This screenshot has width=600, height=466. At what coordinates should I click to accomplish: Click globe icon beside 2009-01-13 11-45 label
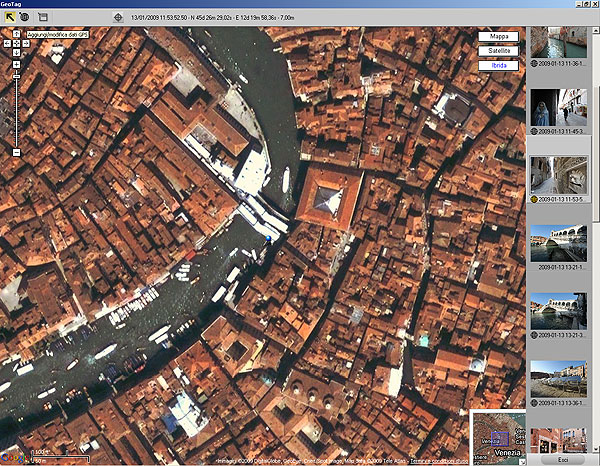pos(534,131)
